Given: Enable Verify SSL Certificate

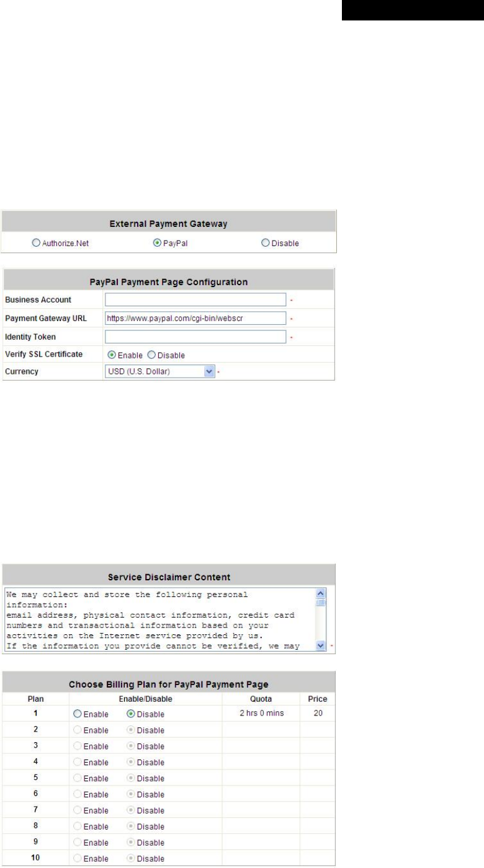Looking at the screenshot, I should (112, 355).
